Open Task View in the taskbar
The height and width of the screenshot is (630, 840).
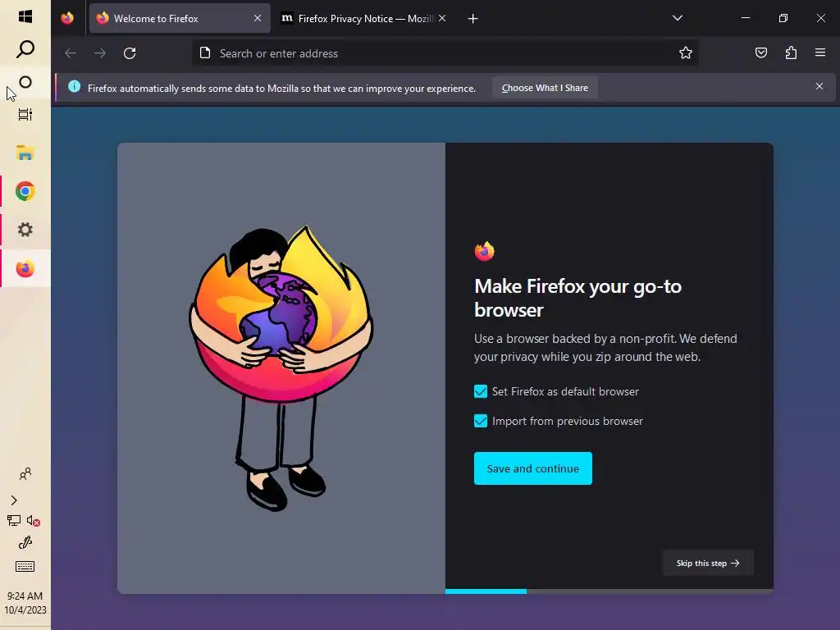click(x=25, y=115)
